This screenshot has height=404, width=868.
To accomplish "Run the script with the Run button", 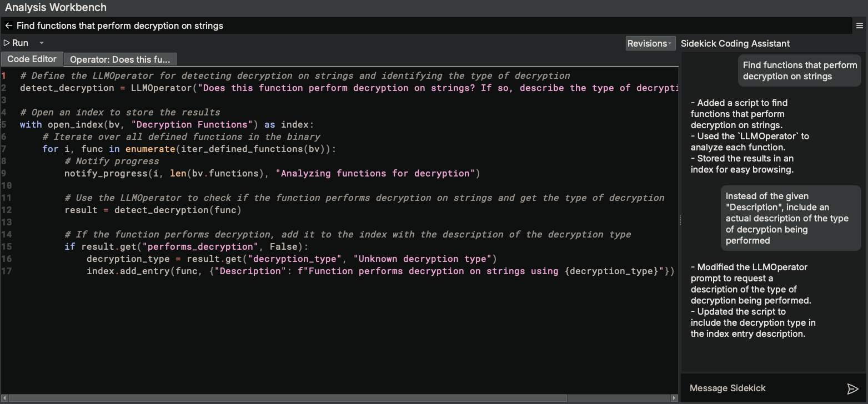I will (x=16, y=43).
